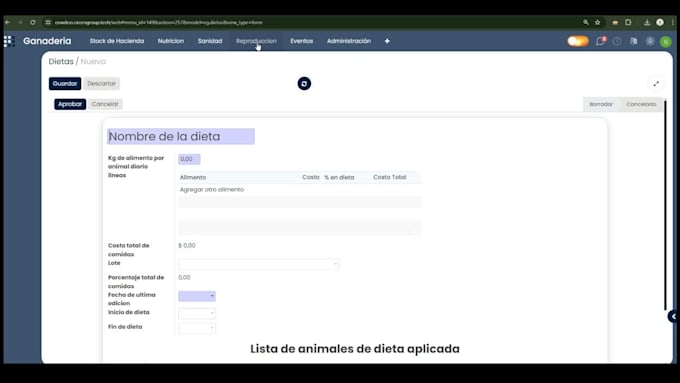The height and width of the screenshot is (383, 680).
Task: Click the Cancelar button
Action: click(105, 104)
